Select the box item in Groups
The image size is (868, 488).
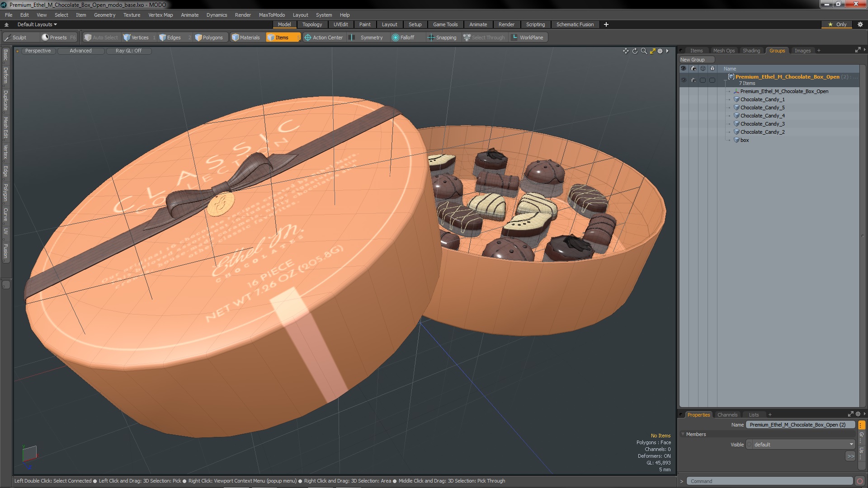tap(744, 140)
